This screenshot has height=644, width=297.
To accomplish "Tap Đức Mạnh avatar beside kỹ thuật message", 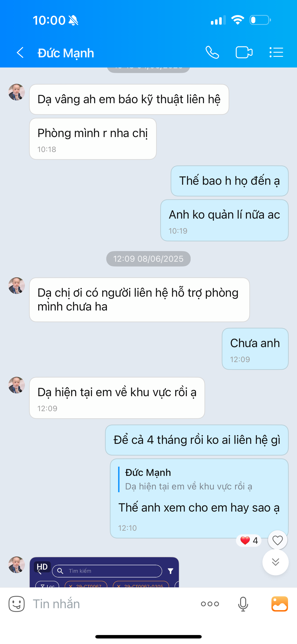I will [x=17, y=92].
